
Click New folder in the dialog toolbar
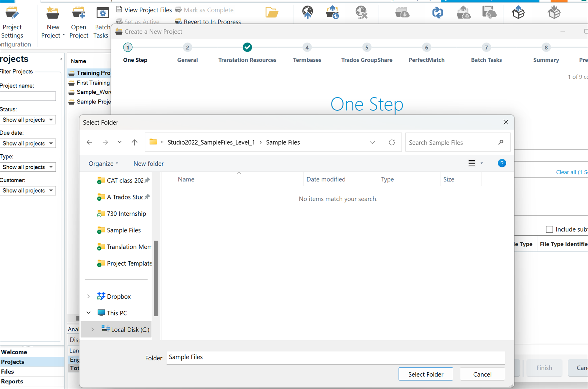pyautogui.click(x=148, y=163)
